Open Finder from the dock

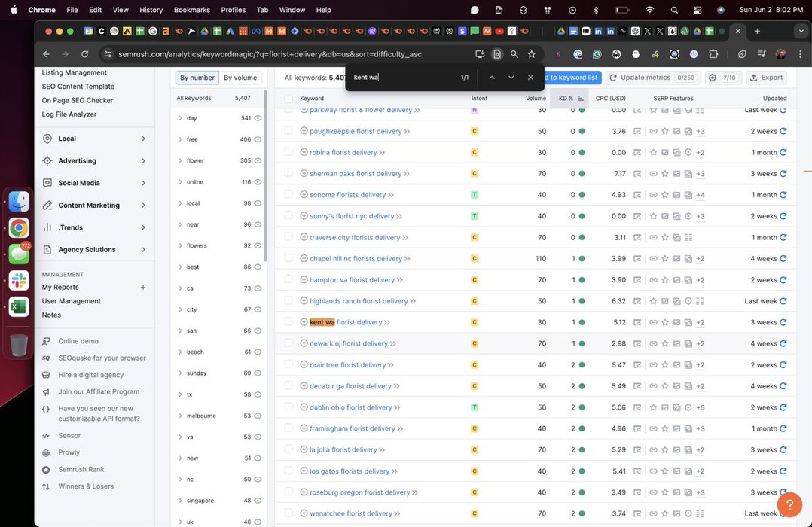coord(19,202)
